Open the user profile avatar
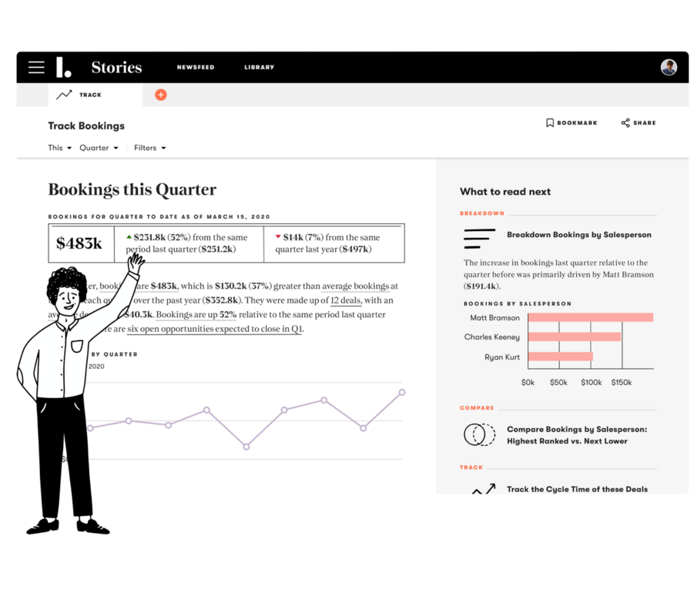Screen dimensions: 694x616 pyautogui.click(x=669, y=67)
